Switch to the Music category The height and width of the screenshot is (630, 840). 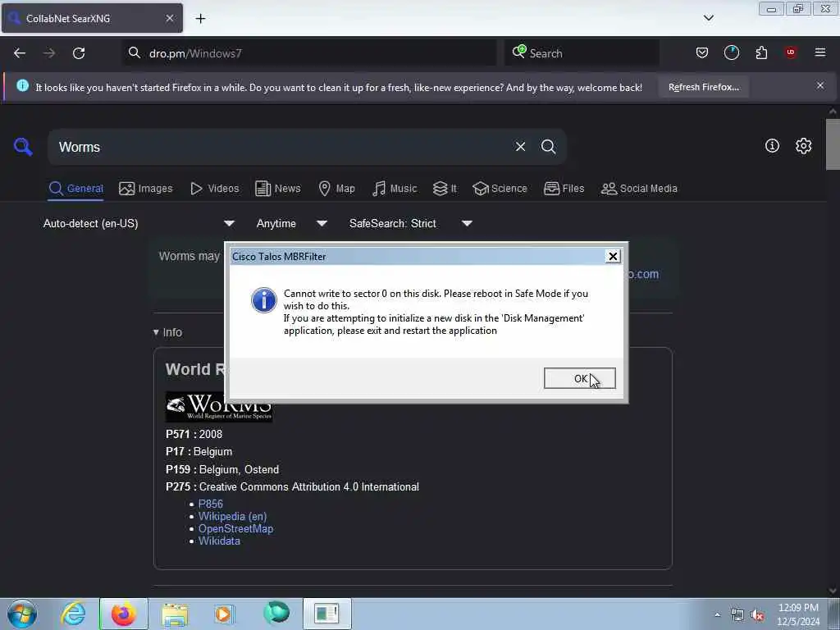click(395, 189)
